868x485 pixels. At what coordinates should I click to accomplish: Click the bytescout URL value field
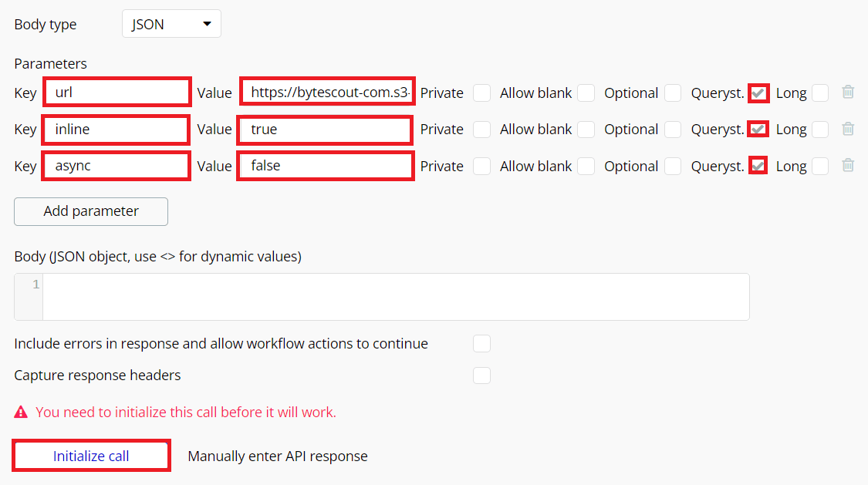[x=327, y=93]
